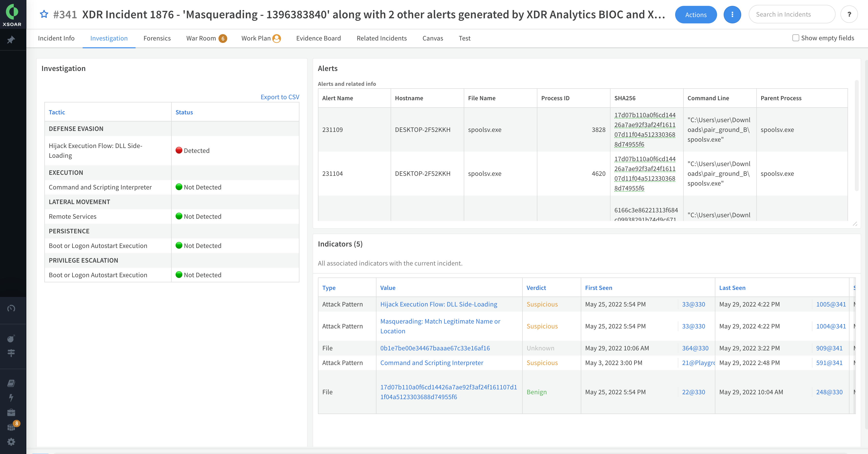868x454 pixels.
Task: Open the playbooks book icon in sidebar
Action: point(11,383)
